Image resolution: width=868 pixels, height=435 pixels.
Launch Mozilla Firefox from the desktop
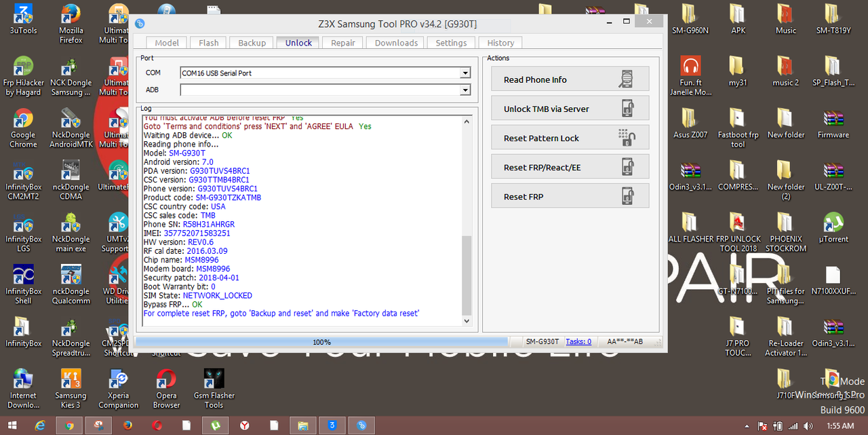71,24
